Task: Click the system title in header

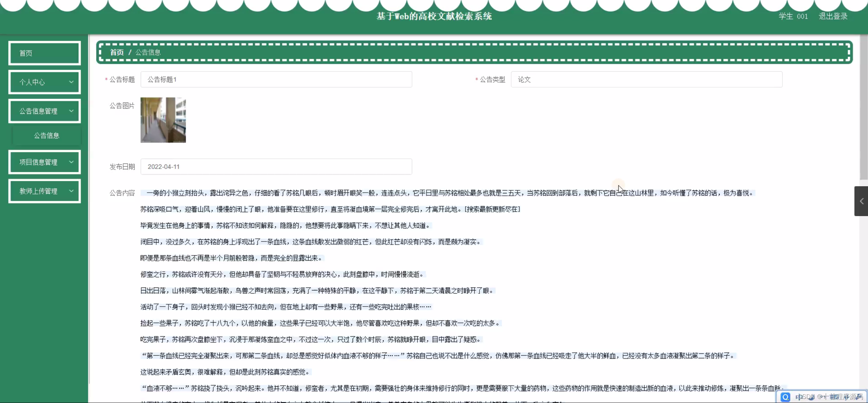Action: click(x=434, y=16)
